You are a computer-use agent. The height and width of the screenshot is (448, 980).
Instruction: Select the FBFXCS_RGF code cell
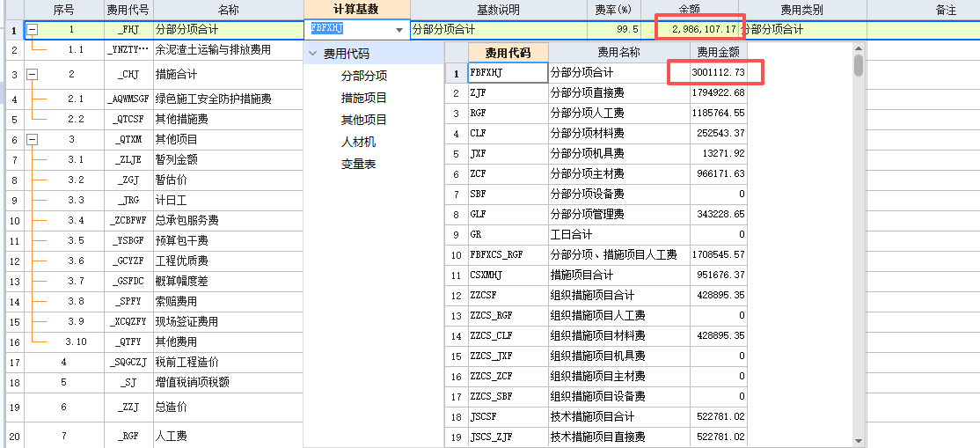[x=508, y=254]
